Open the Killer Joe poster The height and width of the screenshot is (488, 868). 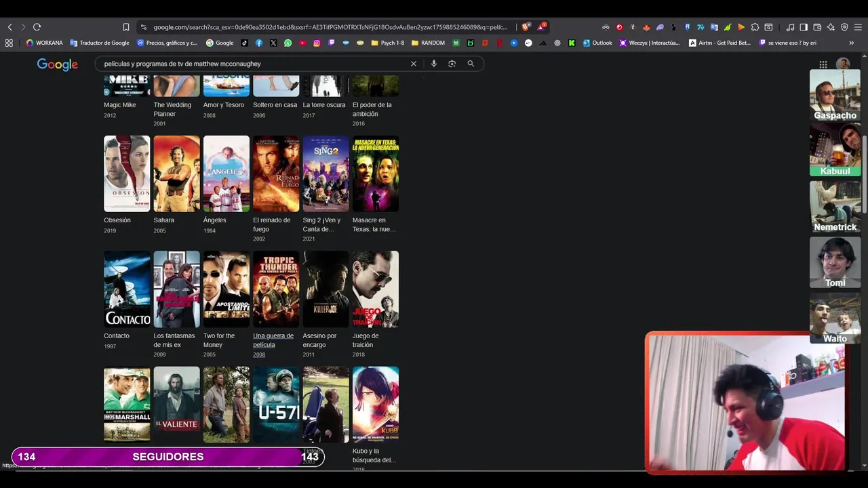pyautogui.click(x=325, y=289)
